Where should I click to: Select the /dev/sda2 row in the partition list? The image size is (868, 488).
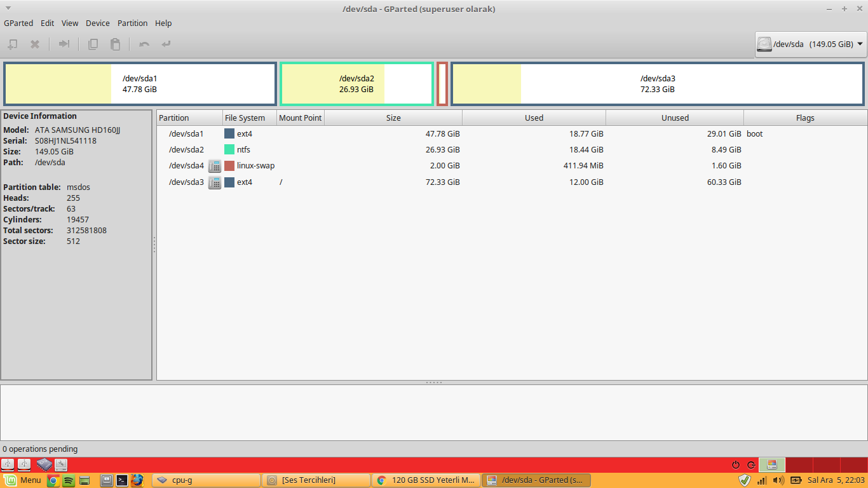point(512,150)
